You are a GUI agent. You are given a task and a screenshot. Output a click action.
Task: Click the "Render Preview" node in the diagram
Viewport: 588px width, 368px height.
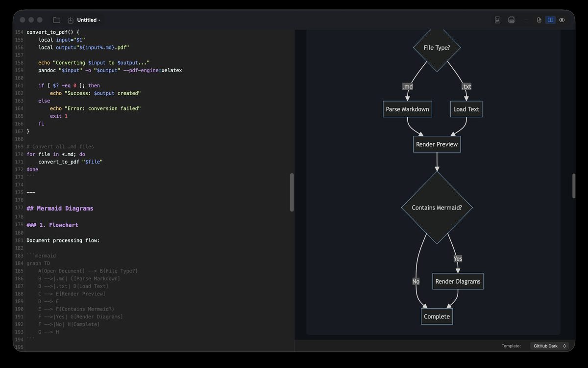point(437,144)
